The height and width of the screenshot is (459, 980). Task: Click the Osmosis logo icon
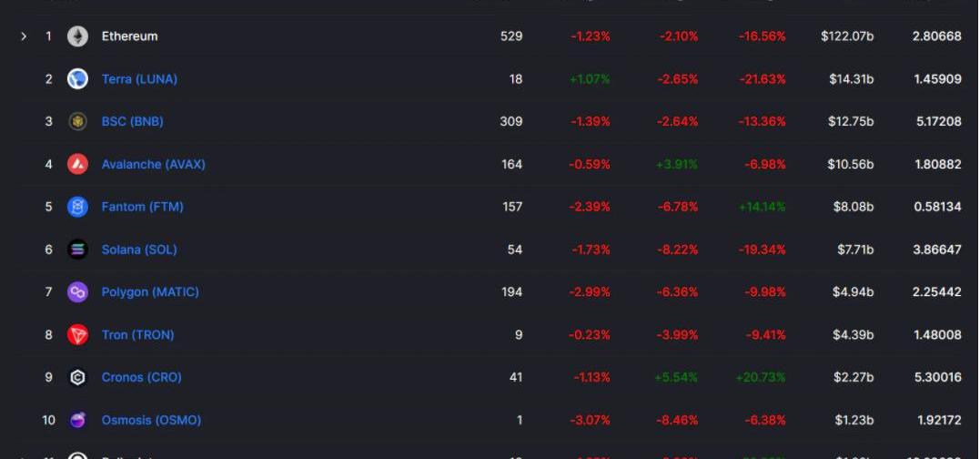77,420
